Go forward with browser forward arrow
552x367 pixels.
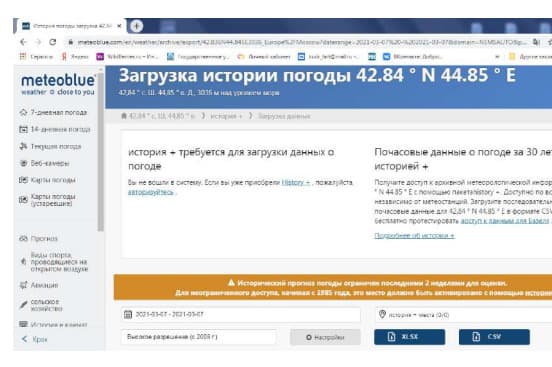point(38,42)
